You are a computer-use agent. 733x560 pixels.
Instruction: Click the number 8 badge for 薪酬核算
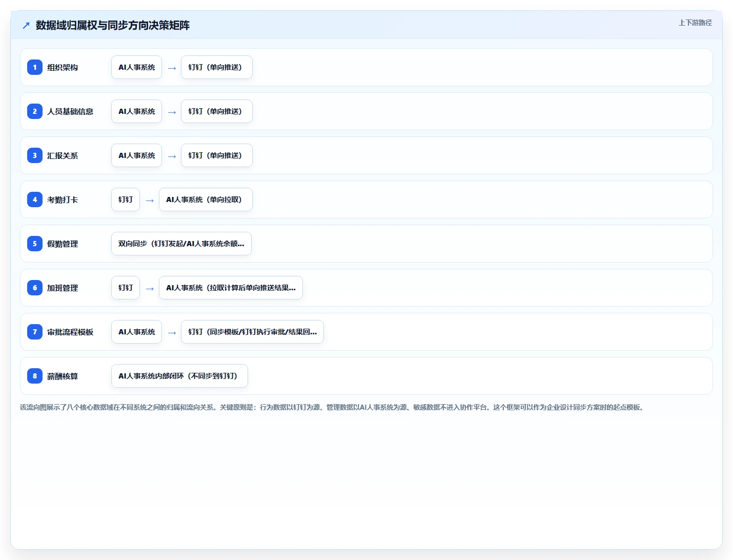click(35, 376)
